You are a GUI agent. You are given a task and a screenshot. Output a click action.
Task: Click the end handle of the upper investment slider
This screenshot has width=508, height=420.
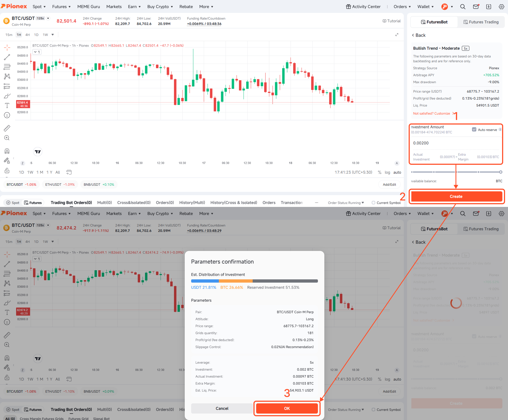point(500,172)
